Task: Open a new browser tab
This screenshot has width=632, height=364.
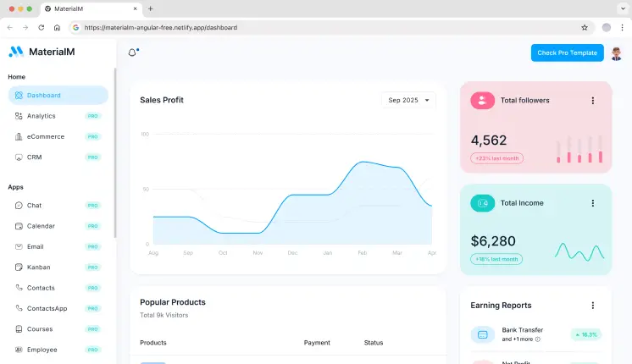Action: tap(150, 8)
